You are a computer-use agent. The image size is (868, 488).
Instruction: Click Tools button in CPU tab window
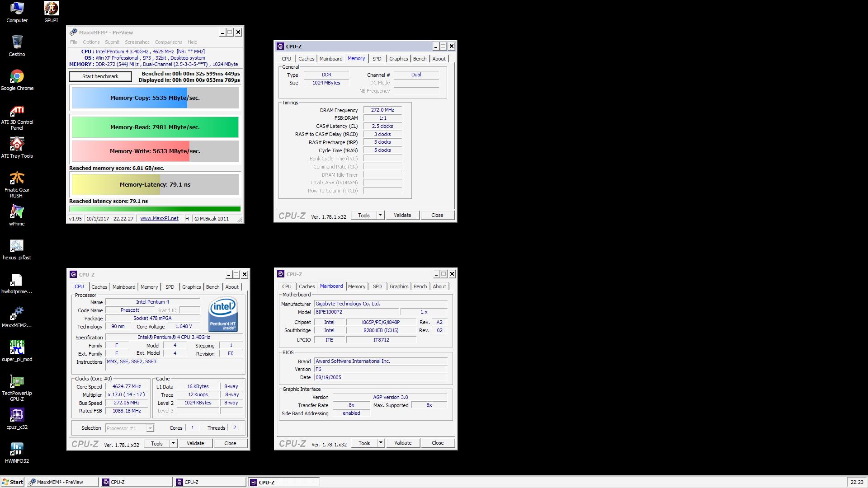tap(156, 443)
